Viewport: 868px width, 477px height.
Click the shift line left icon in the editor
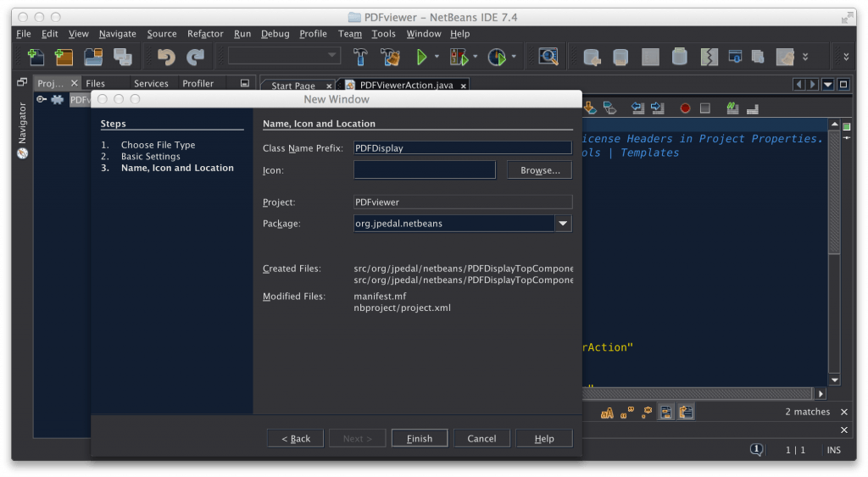coord(637,108)
